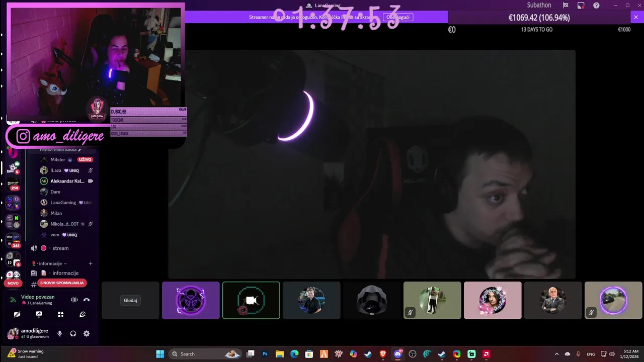Screen dimensions: 644x362
Task: Select the camera-off participant tile
Action: (251, 300)
